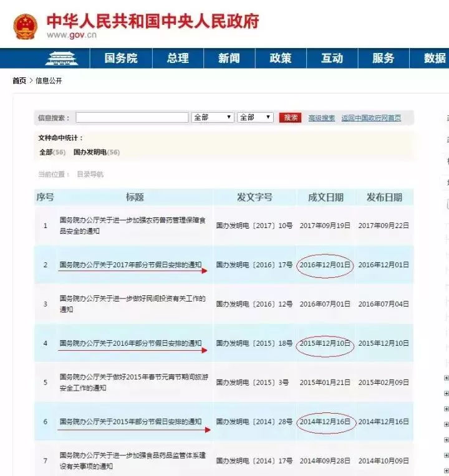Expand the topmost plus node in right sidebar

pyautogui.click(x=445, y=378)
